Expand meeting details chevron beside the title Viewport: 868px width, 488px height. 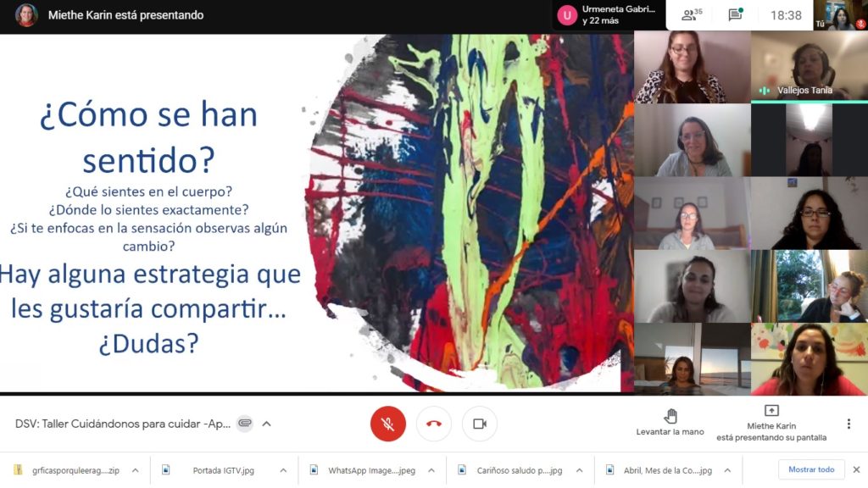266,424
